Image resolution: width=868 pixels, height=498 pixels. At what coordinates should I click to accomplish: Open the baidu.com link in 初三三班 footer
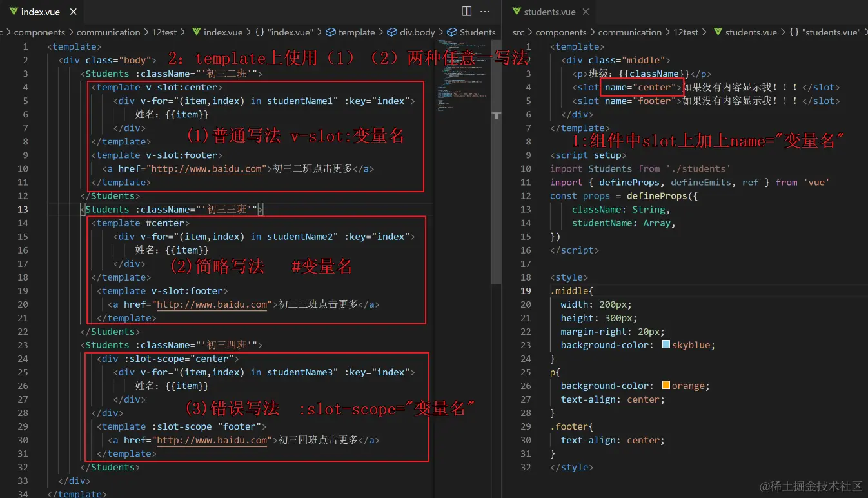coord(212,304)
